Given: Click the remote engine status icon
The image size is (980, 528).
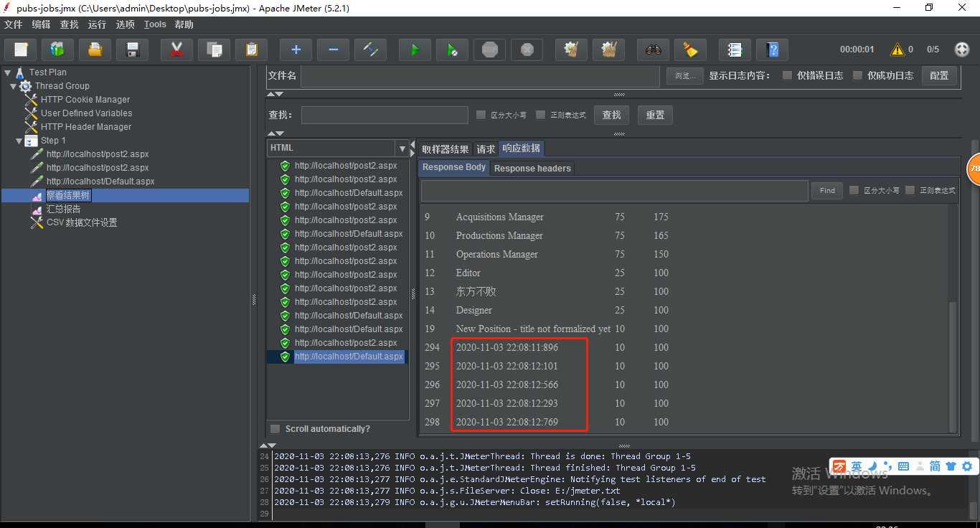Looking at the screenshot, I should point(962,49).
